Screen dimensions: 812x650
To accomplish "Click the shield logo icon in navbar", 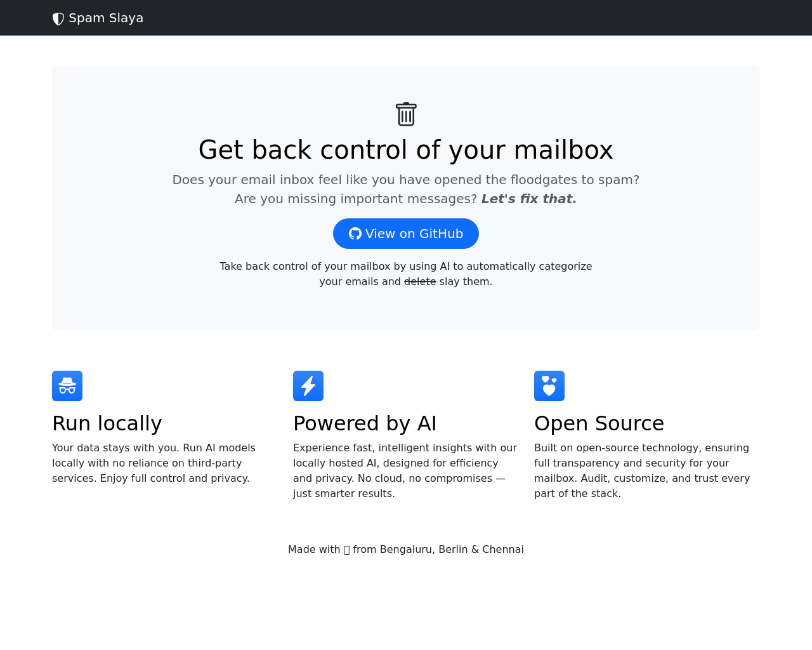I will 58,18.
